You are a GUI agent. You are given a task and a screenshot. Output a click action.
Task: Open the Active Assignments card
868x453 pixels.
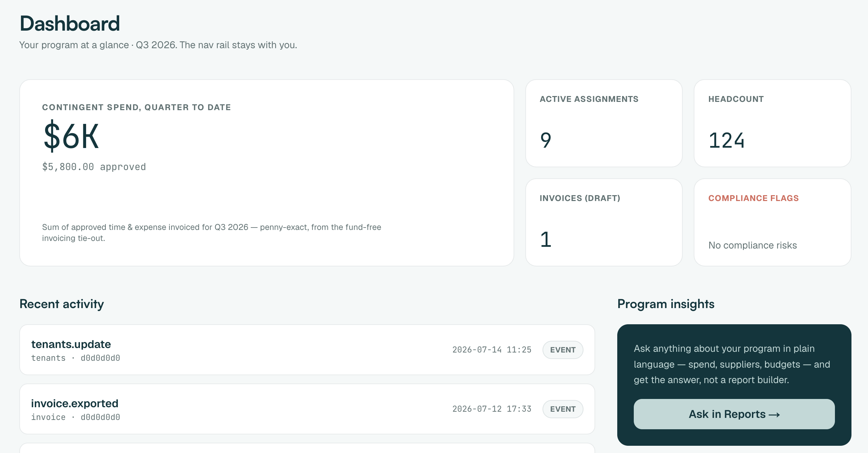[x=604, y=123]
